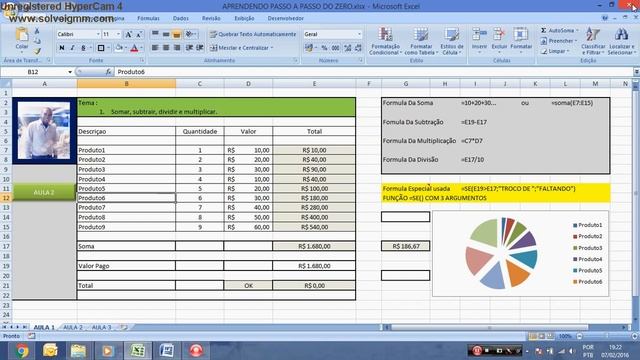Click Quebrar Texto Automaticamente button
The height and width of the screenshot is (360, 640).
(x=253, y=34)
